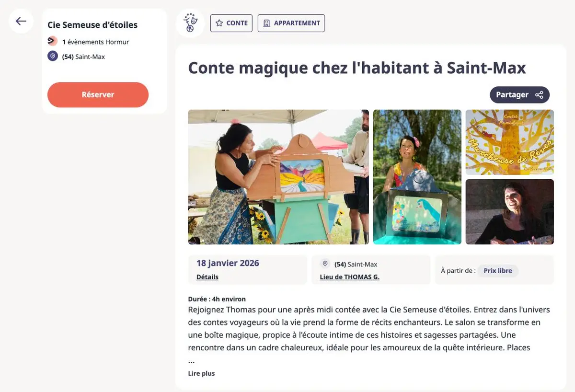Open the photo of the woman playing ukulele

pyautogui.click(x=509, y=212)
